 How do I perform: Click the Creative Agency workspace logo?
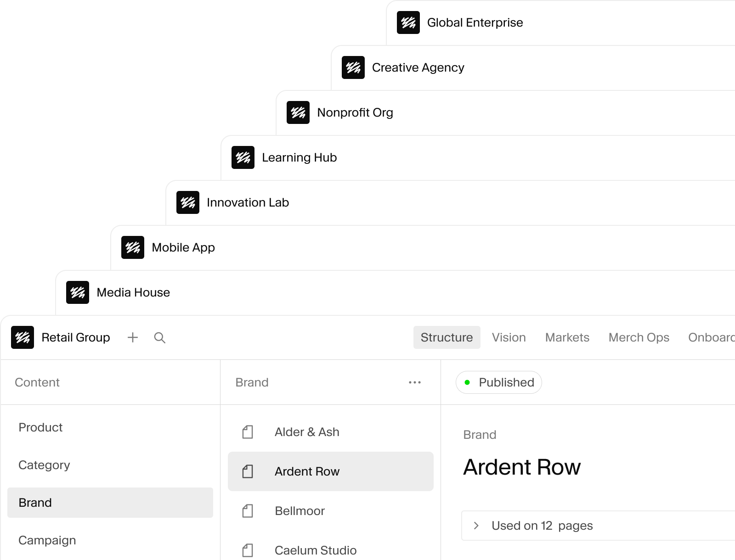click(x=353, y=67)
